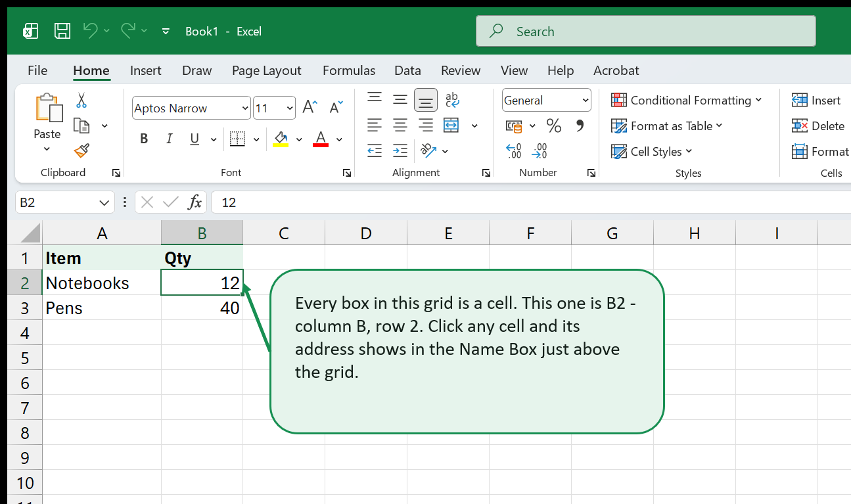Switch to the Data tab
The height and width of the screenshot is (504, 851).
[x=407, y=70]
